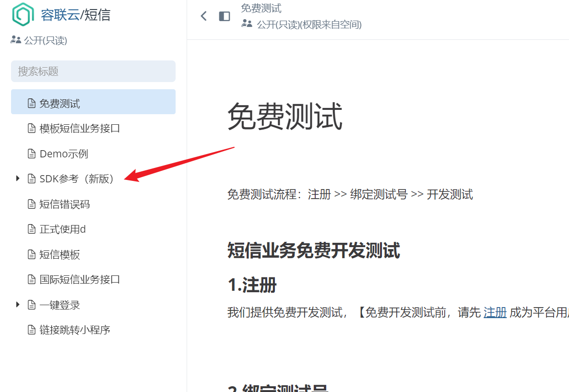Click the document icon next to 短信错误码

(32, 204)
